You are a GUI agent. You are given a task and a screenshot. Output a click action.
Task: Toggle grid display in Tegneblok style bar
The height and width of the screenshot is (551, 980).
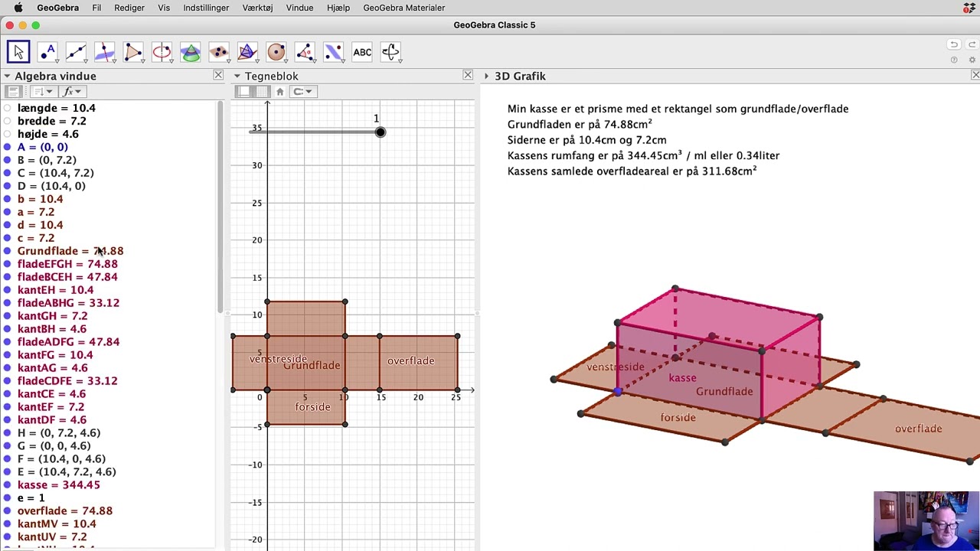coord(263,92)
